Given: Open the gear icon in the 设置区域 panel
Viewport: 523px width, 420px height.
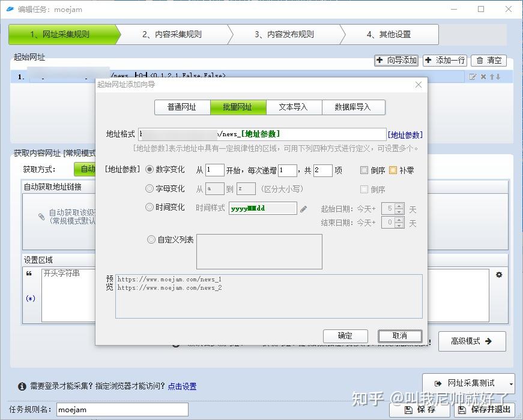Looking at the screenshot, I should (x=498, y=274).
